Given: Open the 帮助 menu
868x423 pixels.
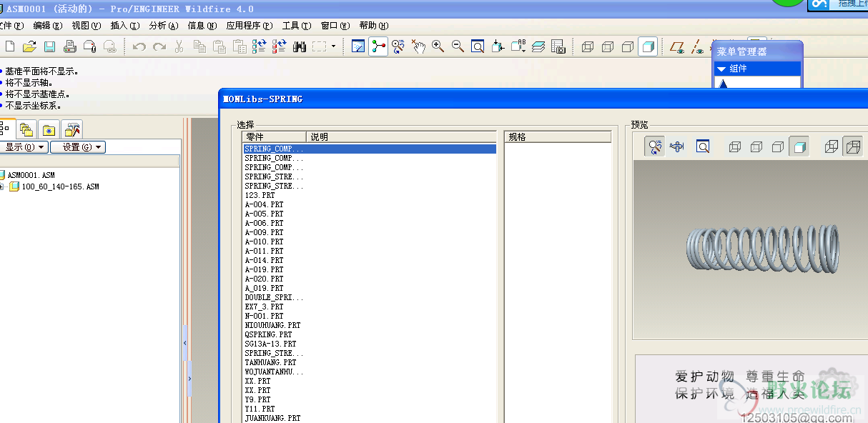Looking at the screenshot, I should 374,26.
